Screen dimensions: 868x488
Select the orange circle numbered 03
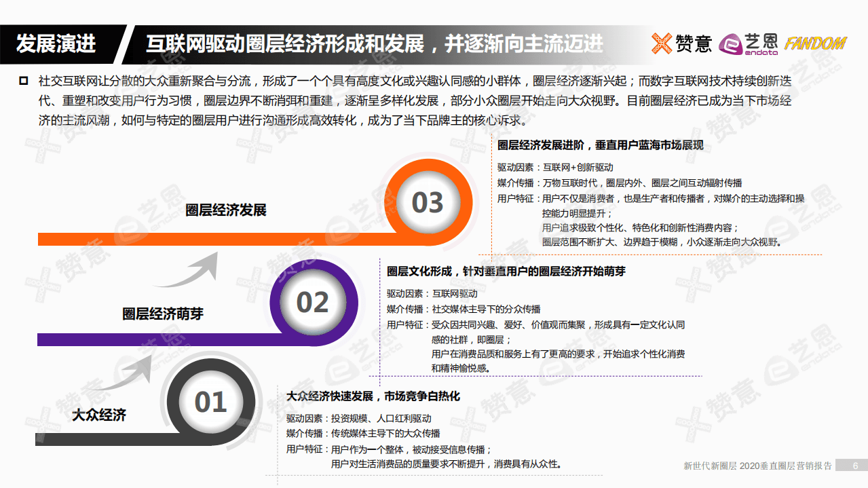click(427, 203)
